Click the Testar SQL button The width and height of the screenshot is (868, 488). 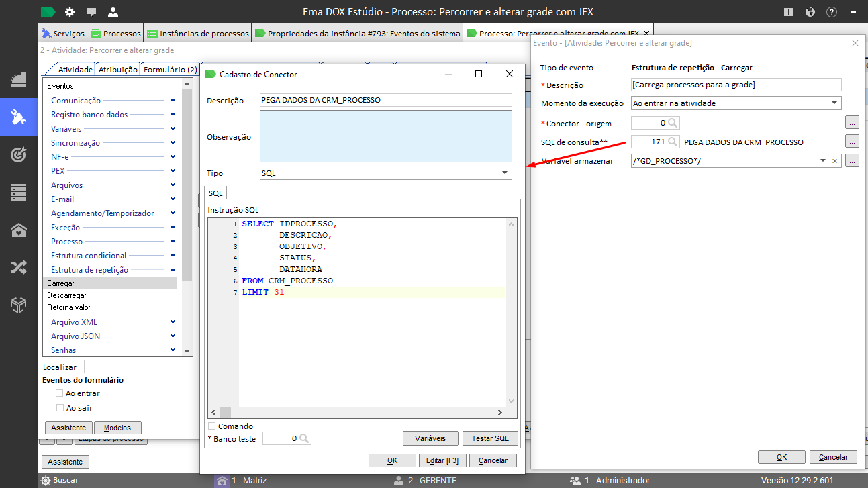490,438
